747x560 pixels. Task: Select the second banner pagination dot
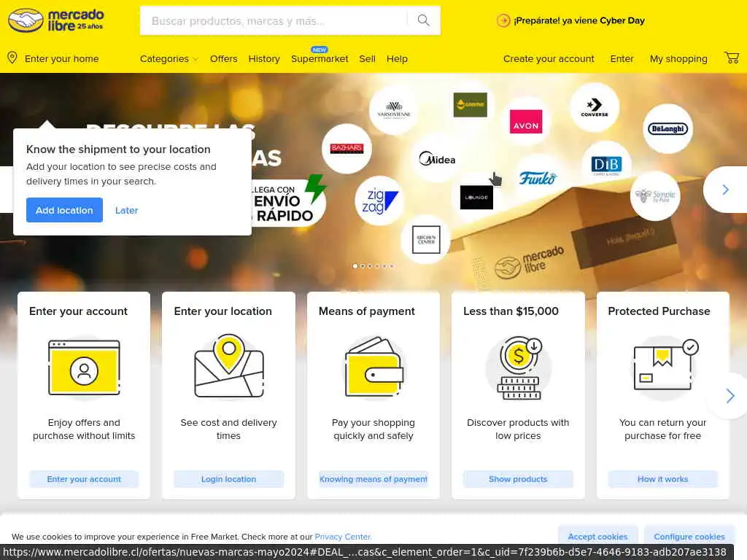coord(363,265)
